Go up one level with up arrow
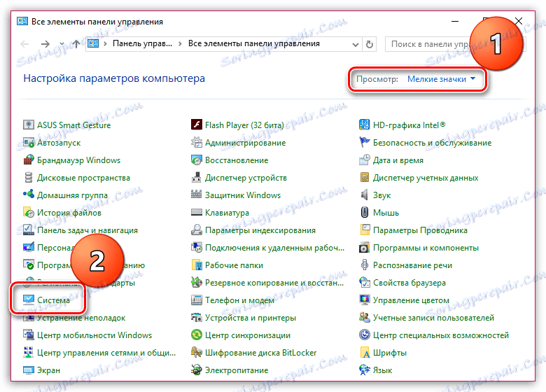The height and width of the screenshot is (392, 546). pos(76,44)
